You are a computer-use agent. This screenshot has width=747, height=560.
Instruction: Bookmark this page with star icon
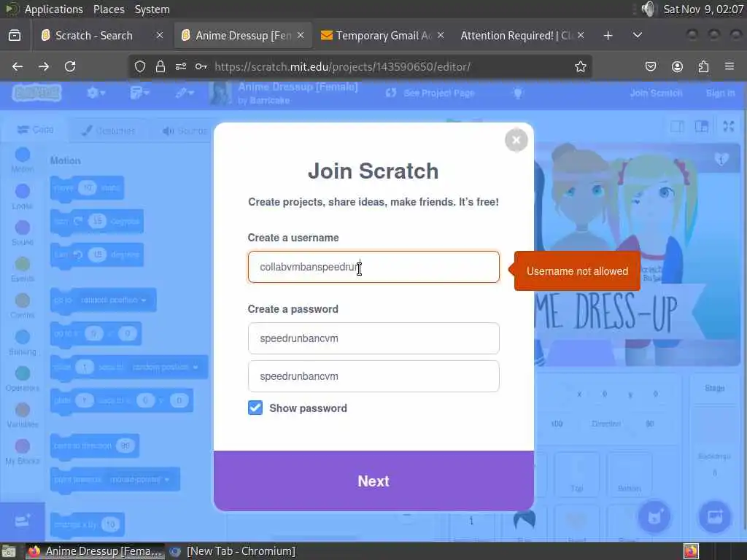click(580, 66)
